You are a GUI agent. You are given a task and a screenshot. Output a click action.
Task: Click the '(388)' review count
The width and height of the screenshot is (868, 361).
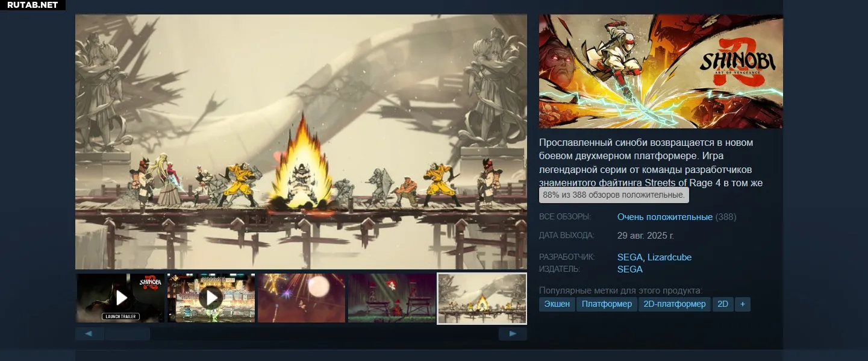[726, 217]
